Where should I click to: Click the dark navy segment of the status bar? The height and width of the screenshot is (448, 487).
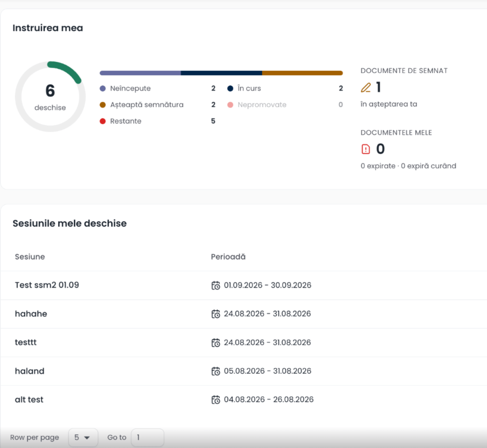pos(221,73)
